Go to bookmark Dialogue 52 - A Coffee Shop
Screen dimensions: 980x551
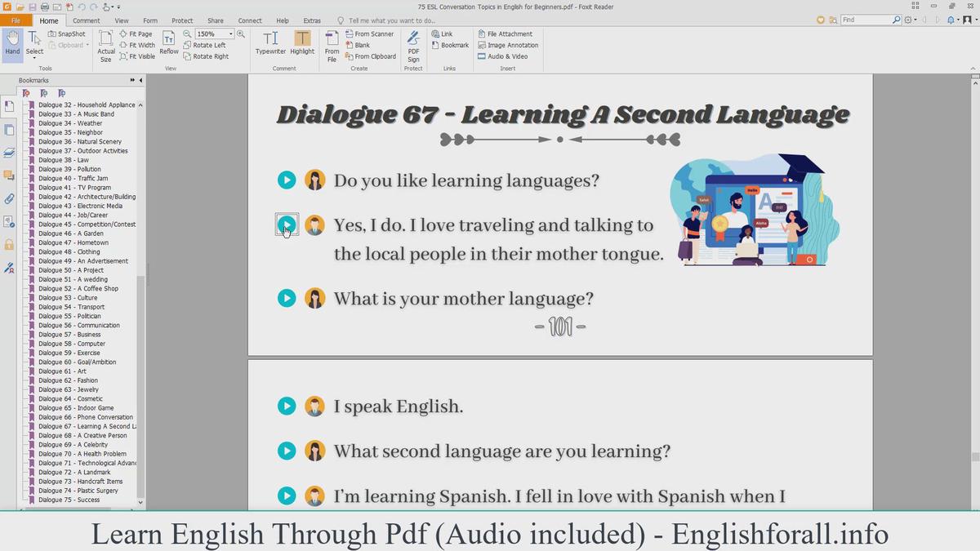tap(78, 288)
